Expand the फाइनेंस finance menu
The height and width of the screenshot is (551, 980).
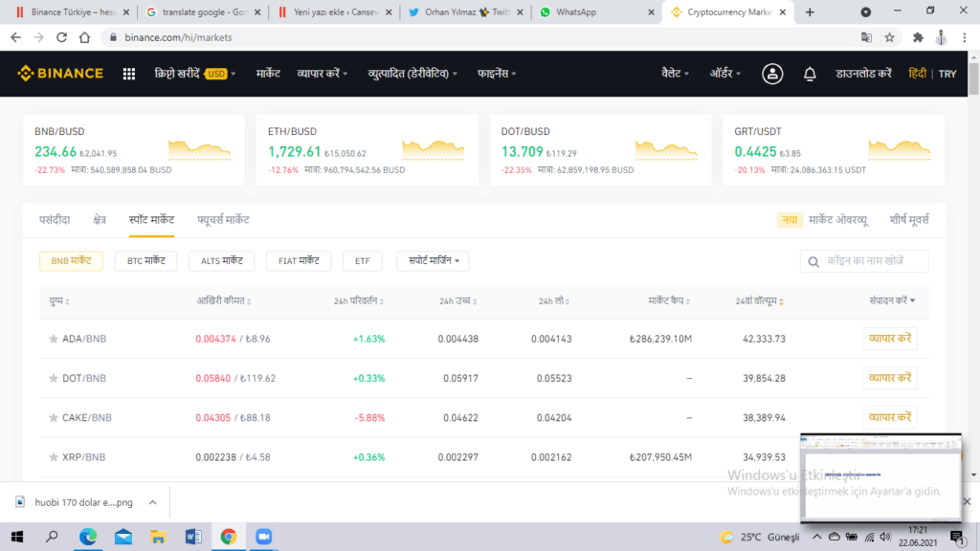(x=497, y=74)
